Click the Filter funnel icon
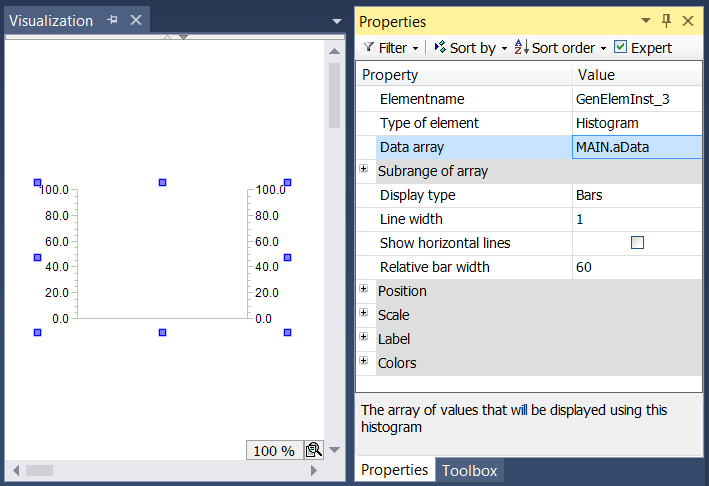Screen dimensions: 709x486 click(x=369, y=47)
